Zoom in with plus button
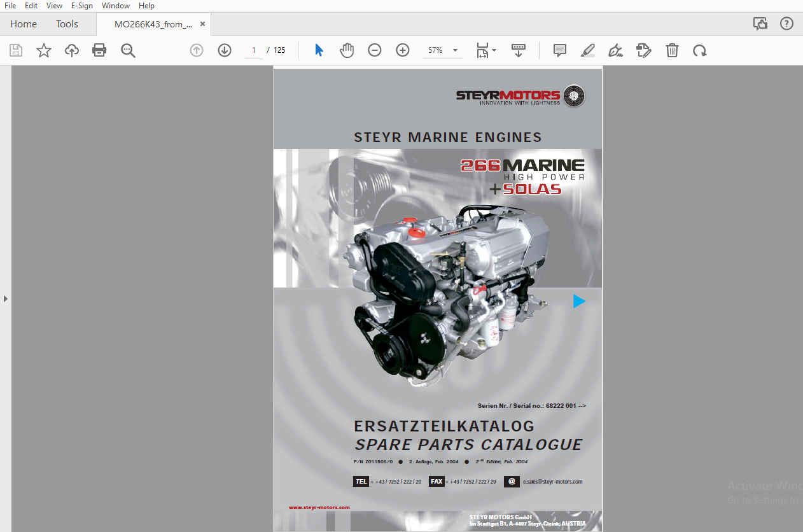 [x=403, y=50]
